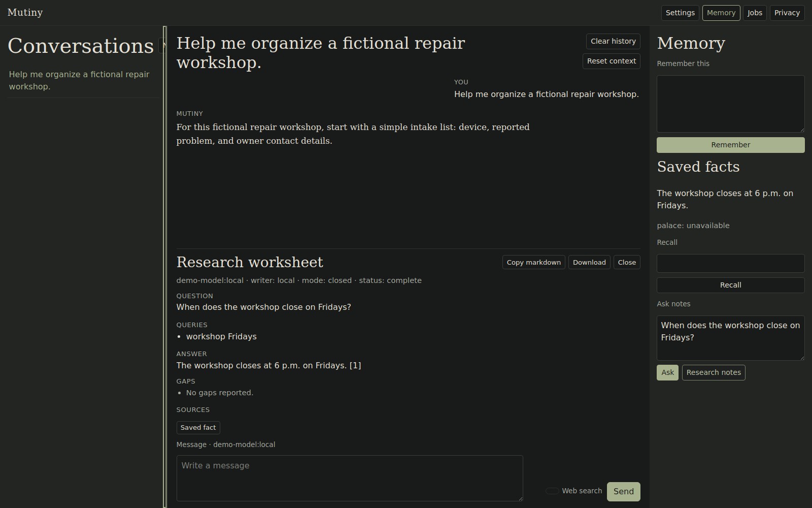Click the Mutiny app title

(x=25, y=13)
